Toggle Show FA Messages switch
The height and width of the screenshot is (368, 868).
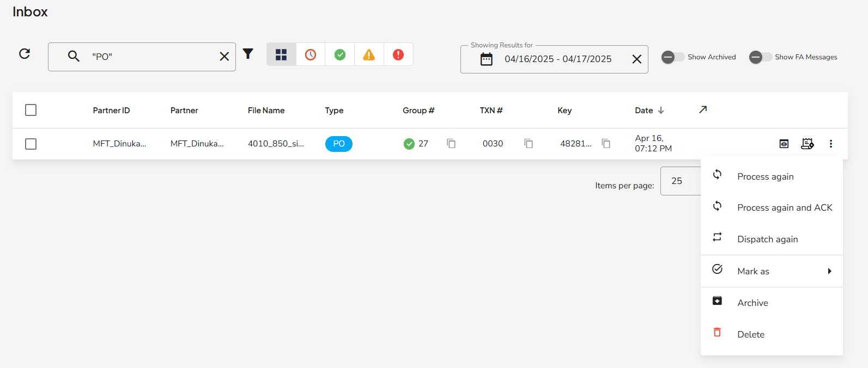(760, 57)
